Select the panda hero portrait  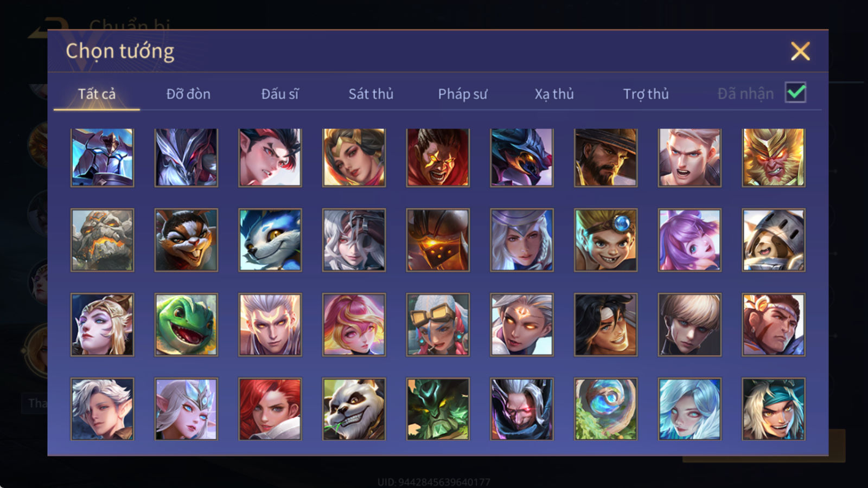354,409
